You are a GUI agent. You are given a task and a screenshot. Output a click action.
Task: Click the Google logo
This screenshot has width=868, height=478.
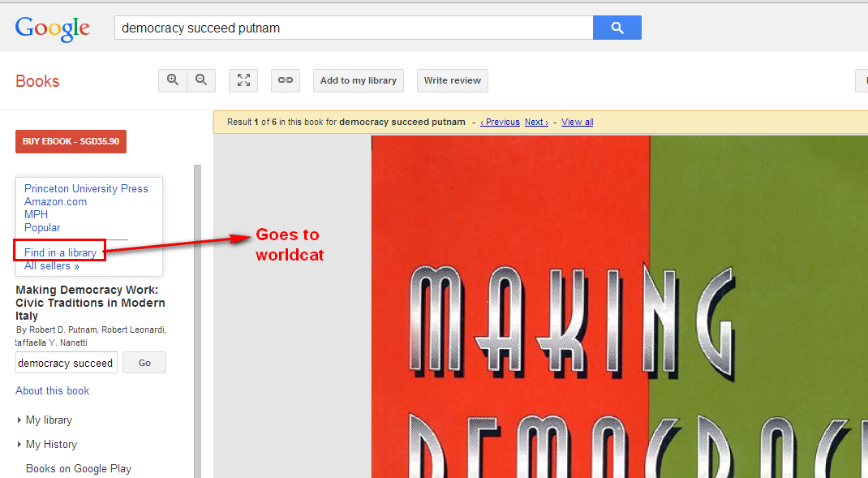(52, 28)
